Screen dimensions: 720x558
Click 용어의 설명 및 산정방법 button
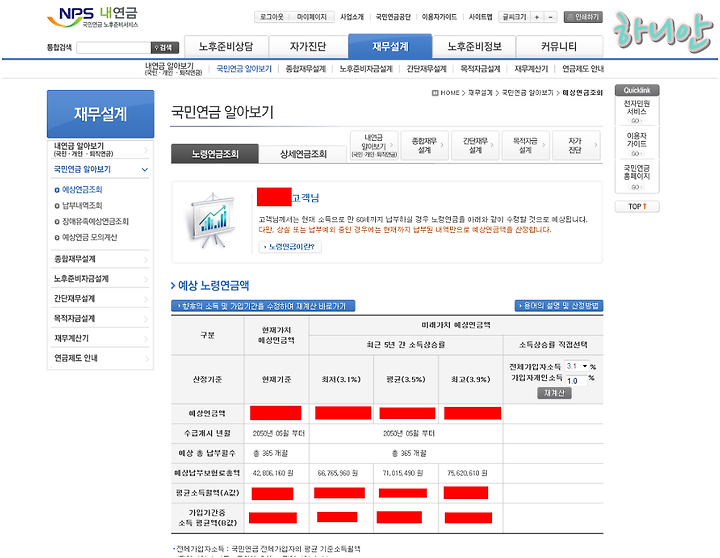tap(559, 305)
